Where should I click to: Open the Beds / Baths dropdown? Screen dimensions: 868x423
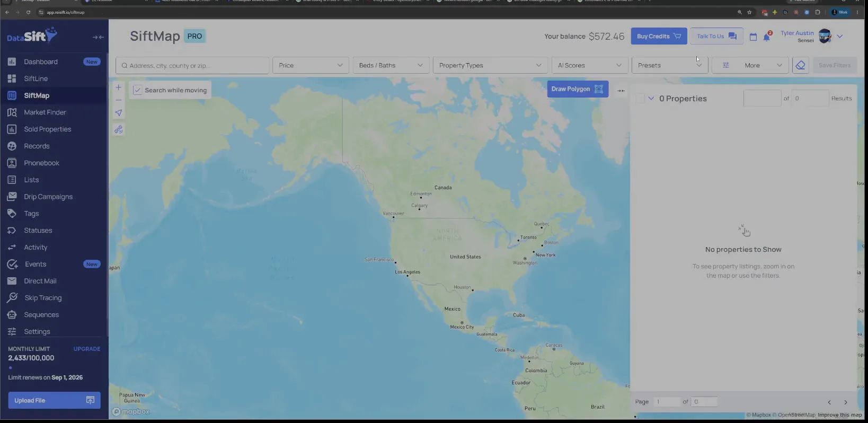[x=391, y=65]
